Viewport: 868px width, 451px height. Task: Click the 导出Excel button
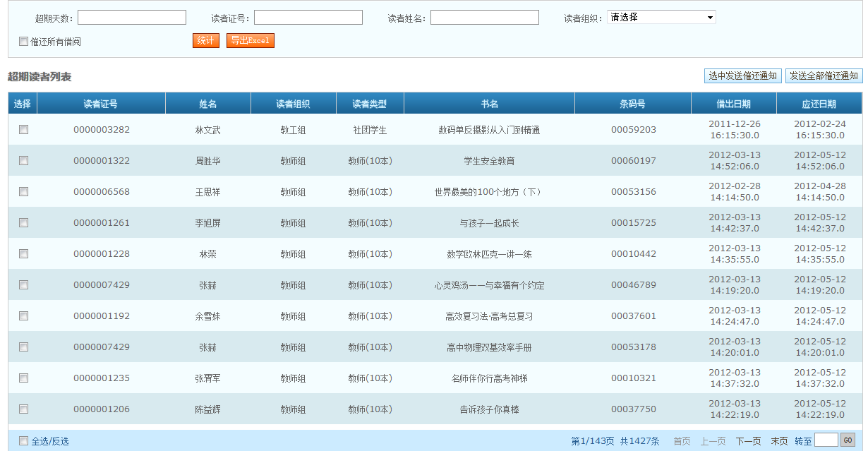point(250,41)
